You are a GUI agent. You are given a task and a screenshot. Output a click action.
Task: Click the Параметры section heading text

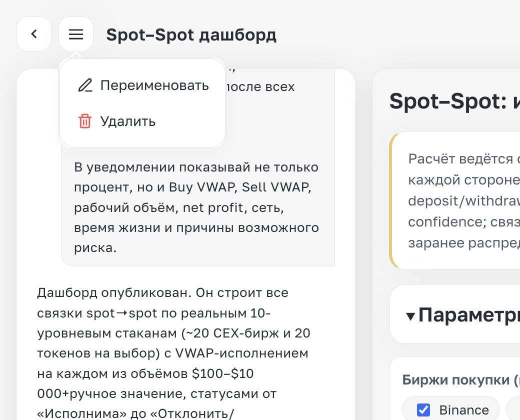[469, 315]
